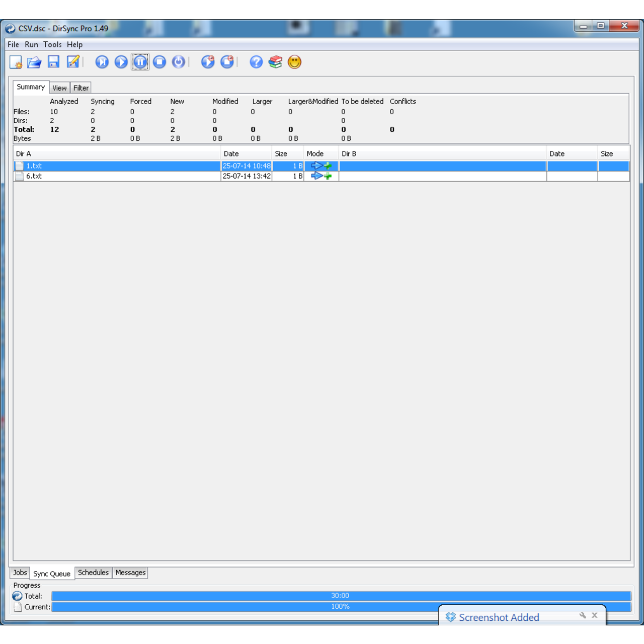Open the Jobs tab

pyautogui.click(x=20, y=573)
